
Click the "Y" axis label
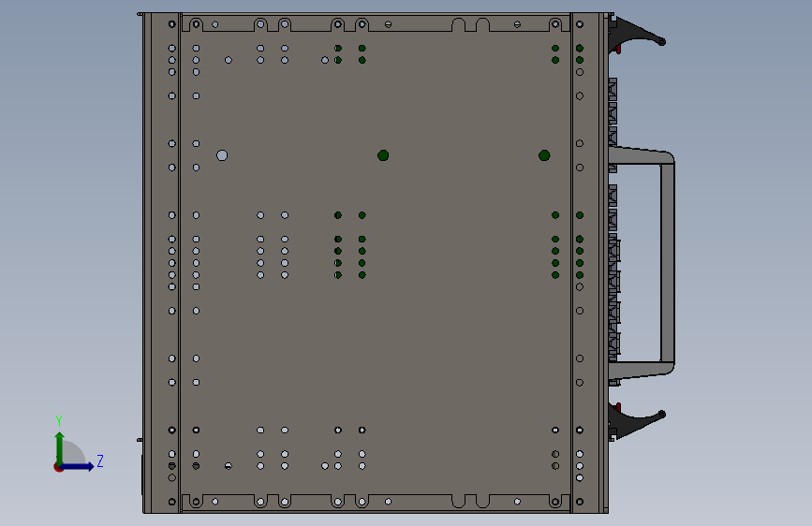[59, 421]
